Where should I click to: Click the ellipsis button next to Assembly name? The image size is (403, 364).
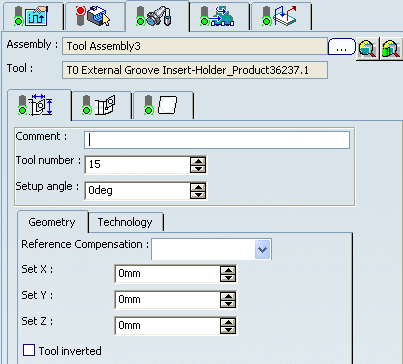pyautogui.click(x=342, y=46)
